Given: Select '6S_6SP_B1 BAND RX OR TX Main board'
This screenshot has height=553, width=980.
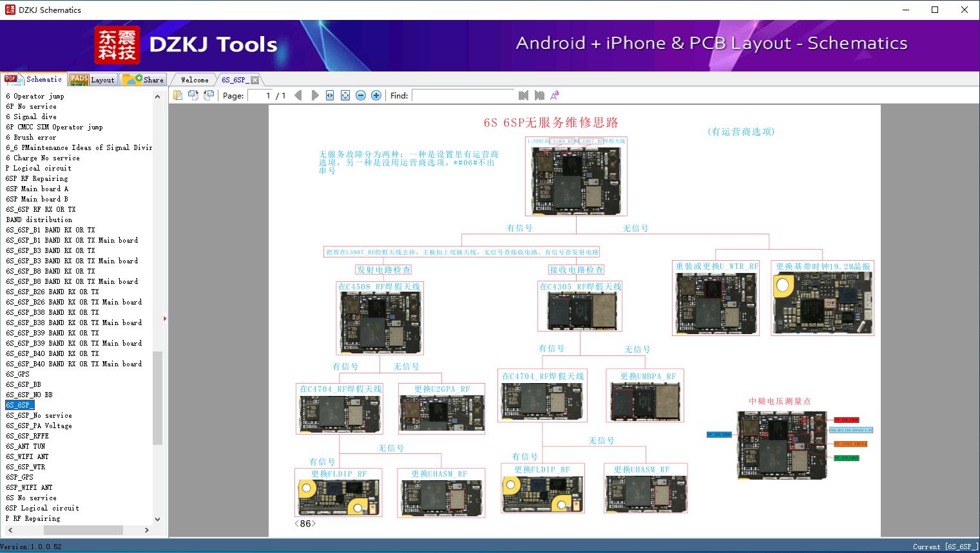Looking at the screenshot, I should pyautogui.click(x=72, y=240).
